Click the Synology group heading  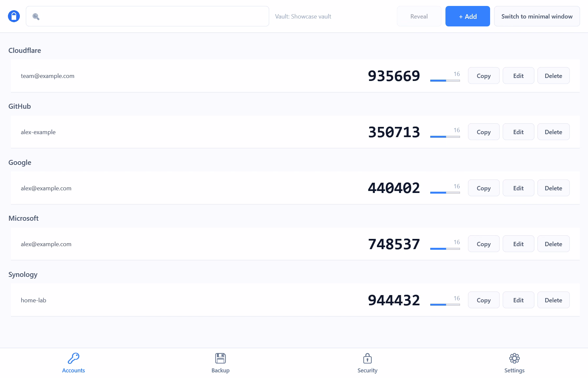pos(23,275)
